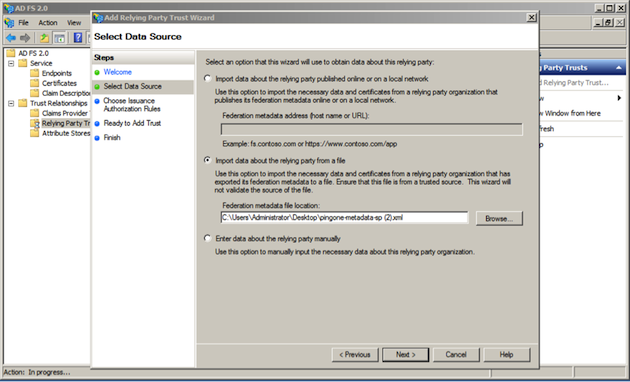Screen dimensions: 630x382
Task: Click the Federation metadata file location field
Action: [x=344, y=218]
